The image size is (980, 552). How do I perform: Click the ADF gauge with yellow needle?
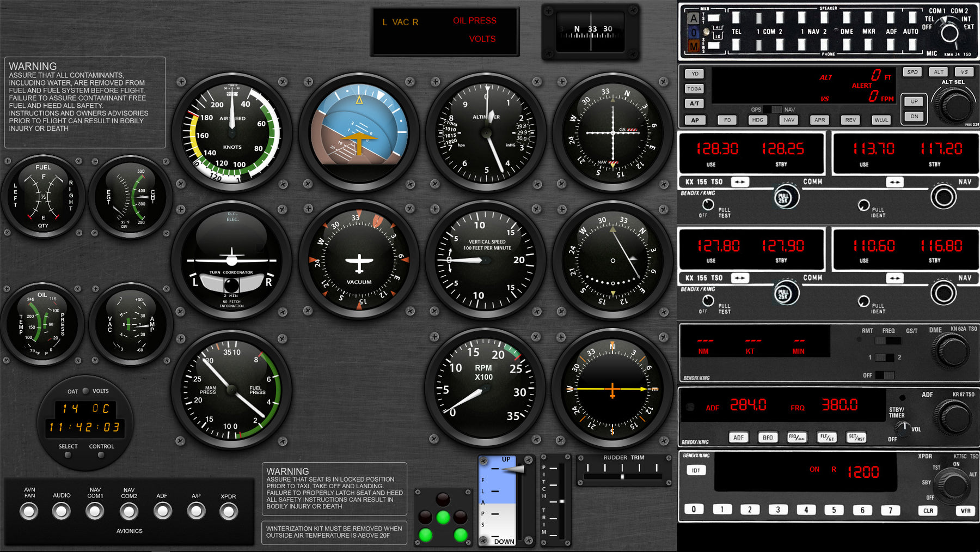pos(613,389)
